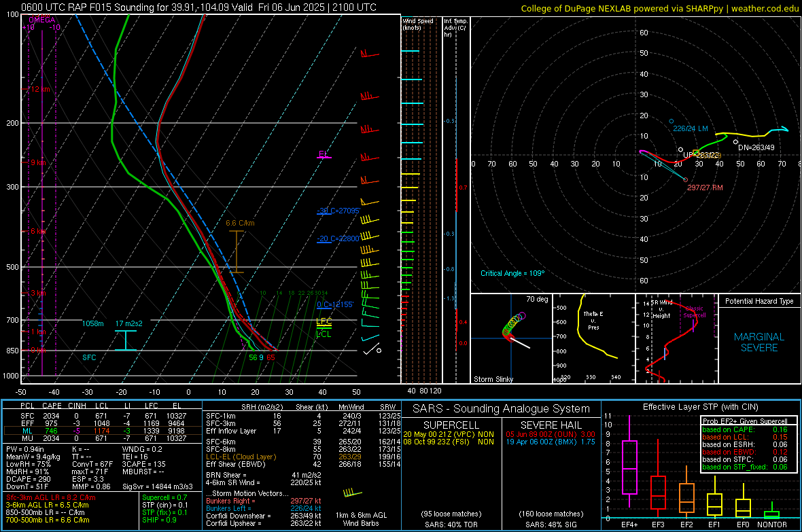This screenshot has width=802, height=532.
Task: Select the 'Bunkers Left =' storm motion line
Action: coord(264,508)
